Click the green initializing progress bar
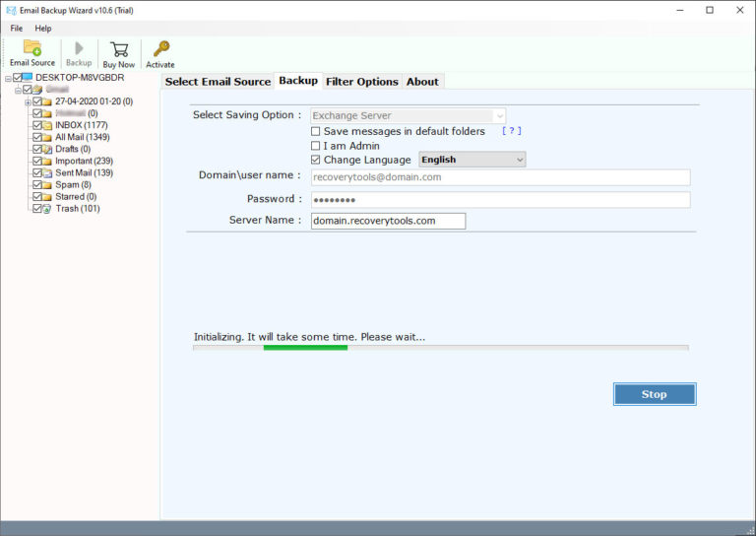This screenshot has height=536, width=756. pos(305,348)
